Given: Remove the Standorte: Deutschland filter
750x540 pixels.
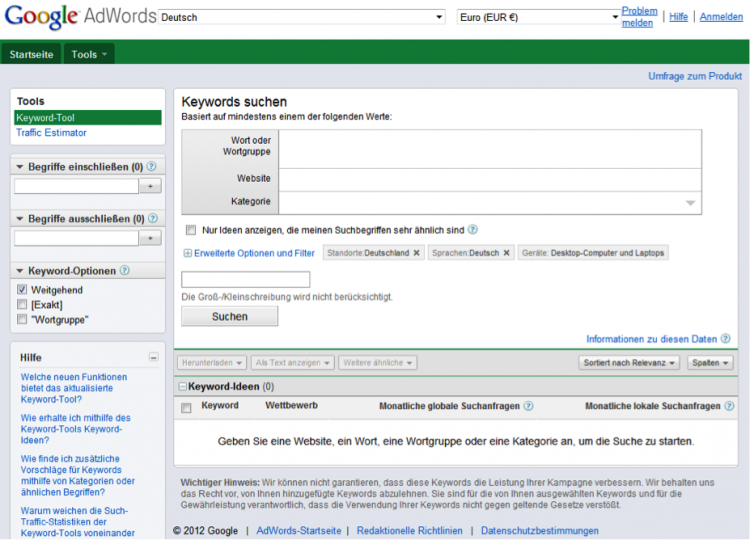Looking at the screenshot, I should pyautogui.click(x=417, y=253).
